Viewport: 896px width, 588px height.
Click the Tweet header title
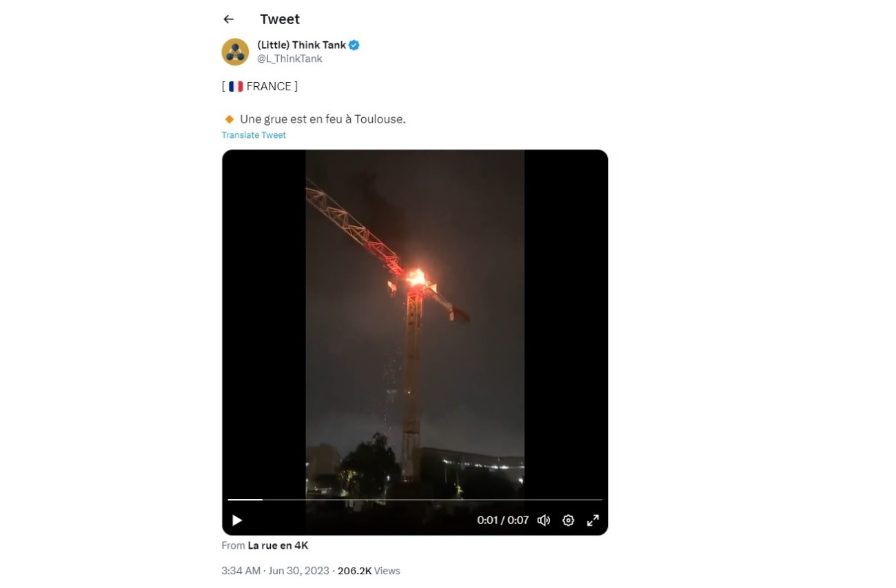[279, 19]
